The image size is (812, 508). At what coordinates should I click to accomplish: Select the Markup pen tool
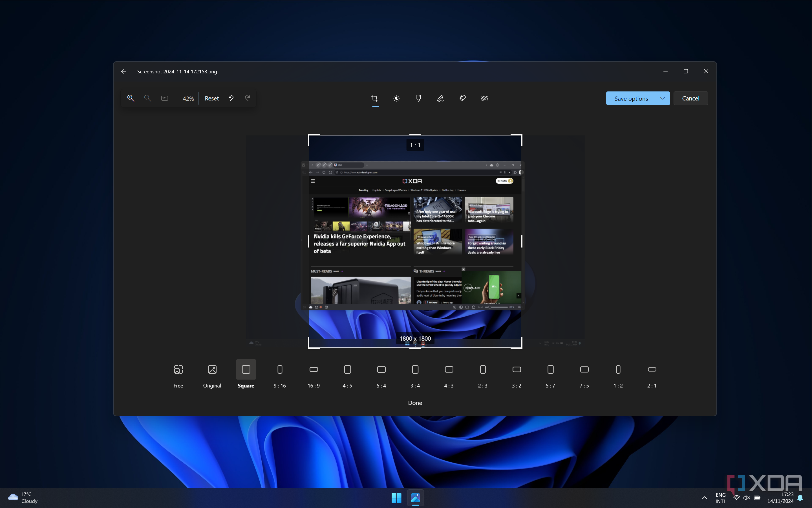click(441, 98)
